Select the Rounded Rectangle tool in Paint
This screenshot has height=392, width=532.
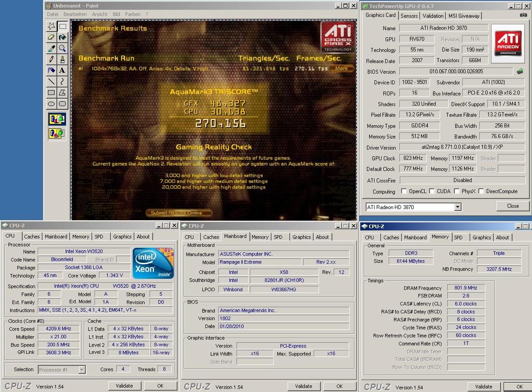point(63,104)
